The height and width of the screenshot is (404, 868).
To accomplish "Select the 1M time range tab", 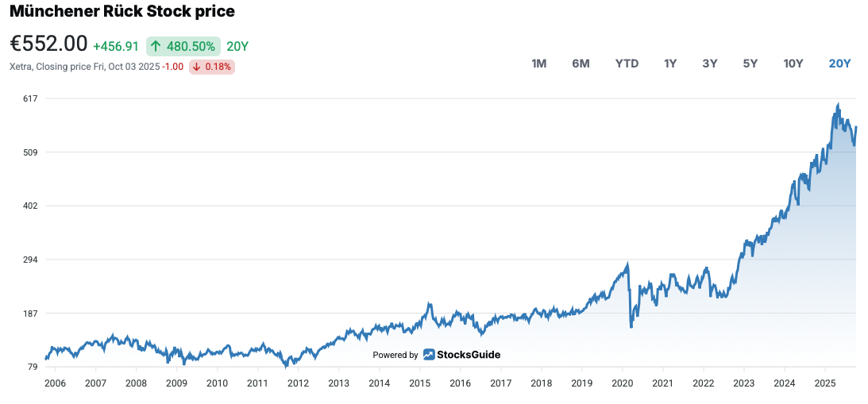I will click(x=538, y=63).
